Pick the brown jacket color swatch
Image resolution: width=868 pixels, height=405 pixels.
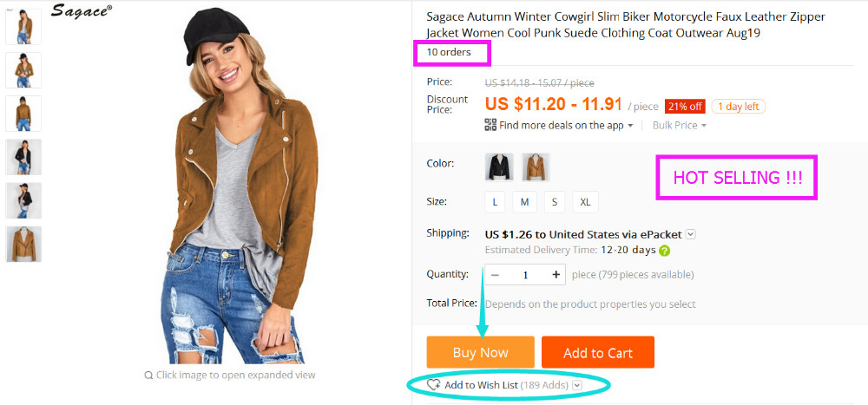[536, 167]
